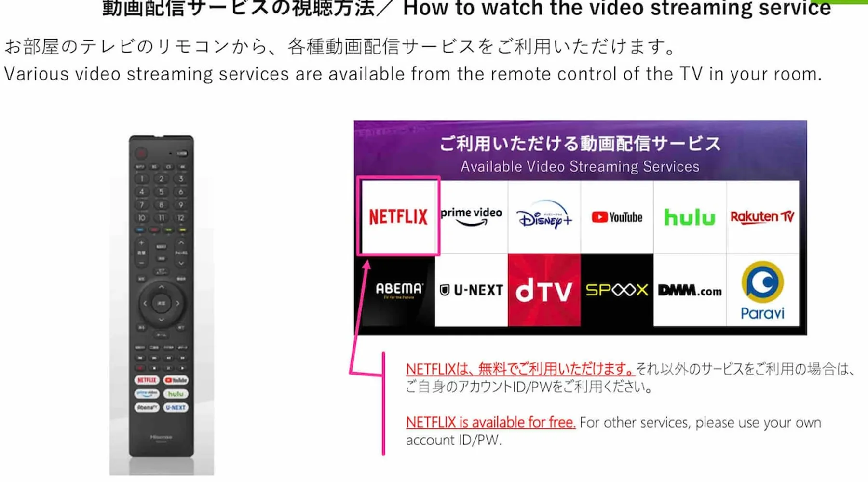Image resolution: width=868 pixels, height=482 pixels.
Task: Open the Paravi service tile
Action: click(762, 290)
